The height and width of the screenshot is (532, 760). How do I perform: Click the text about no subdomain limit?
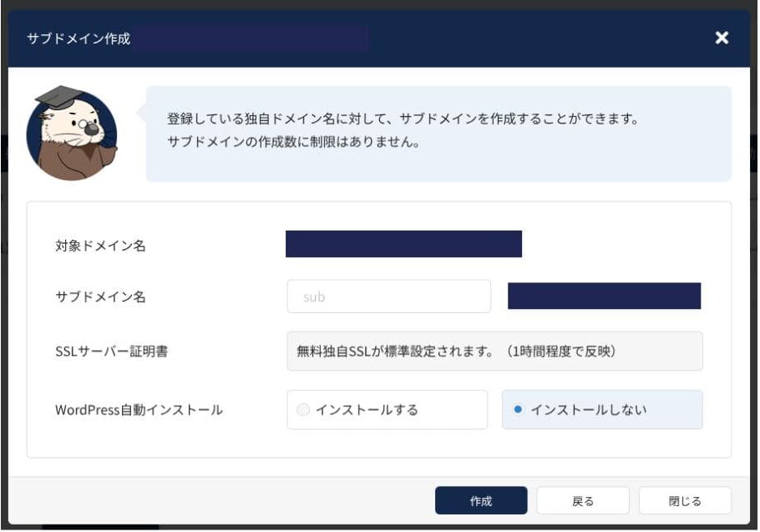pos(293,142)
